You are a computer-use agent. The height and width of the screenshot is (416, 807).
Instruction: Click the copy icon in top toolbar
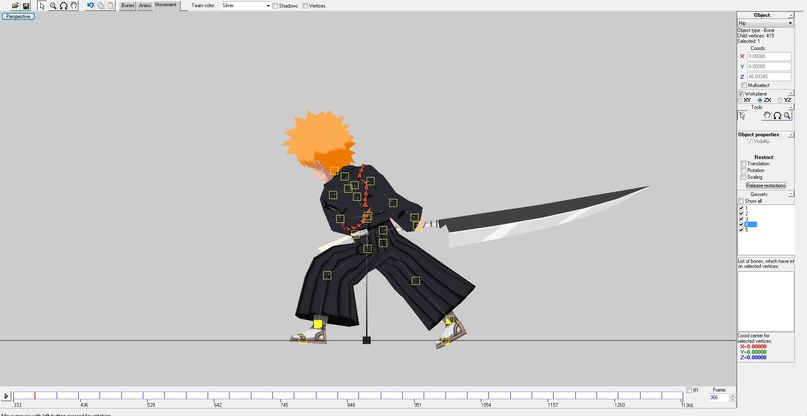[x=101, y=6]
